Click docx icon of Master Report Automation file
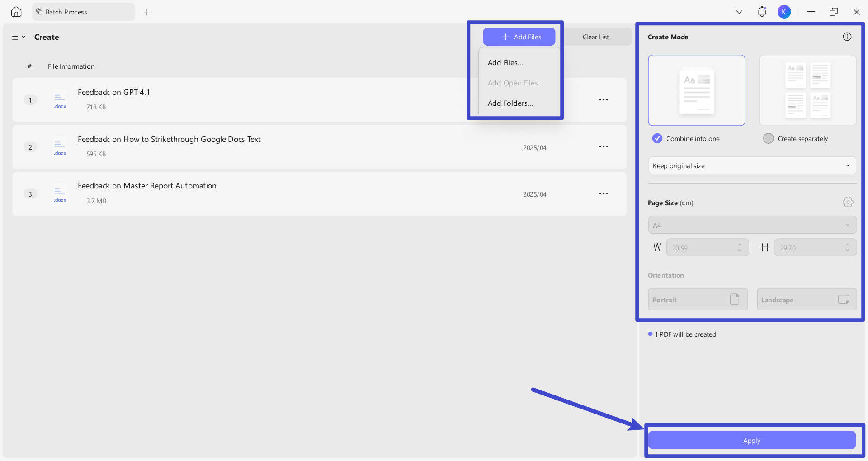Viewport: 868px width, 461px height. click(60, 194)
